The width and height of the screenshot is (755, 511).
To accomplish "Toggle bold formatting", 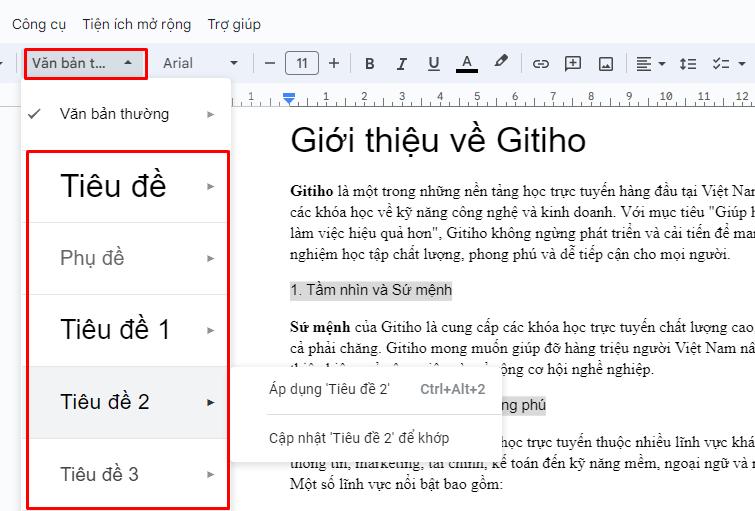I will 369,64.
